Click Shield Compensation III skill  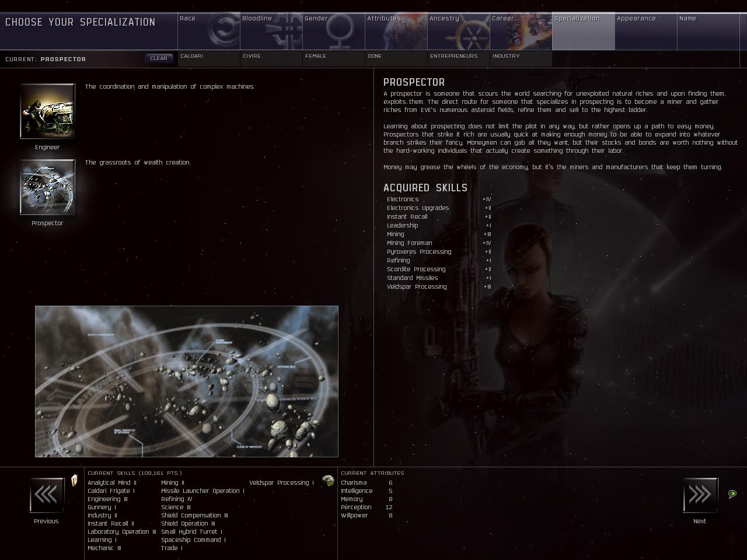pyautogui.click(x=195, y=516)
